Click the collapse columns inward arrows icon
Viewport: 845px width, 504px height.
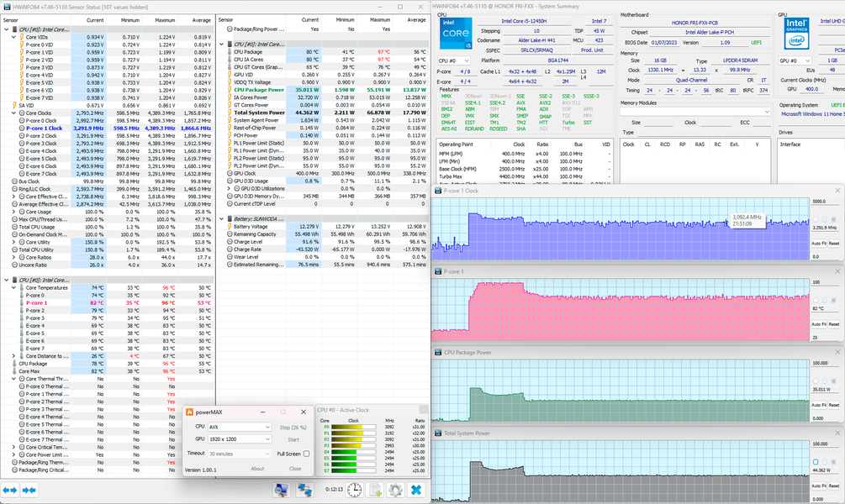point(29,490)
